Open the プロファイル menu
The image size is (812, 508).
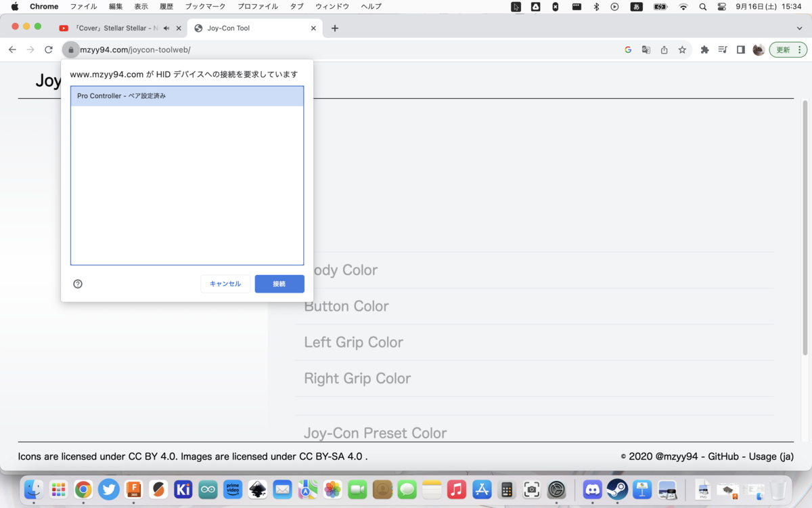[257, 7]
